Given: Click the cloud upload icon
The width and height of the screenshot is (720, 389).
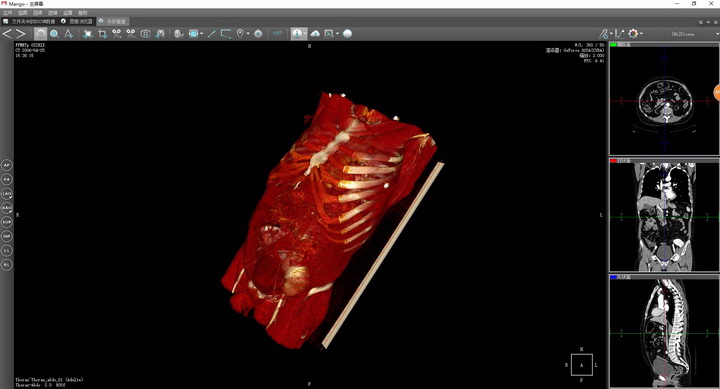Looking at the screenshot, I should (315, 34).
